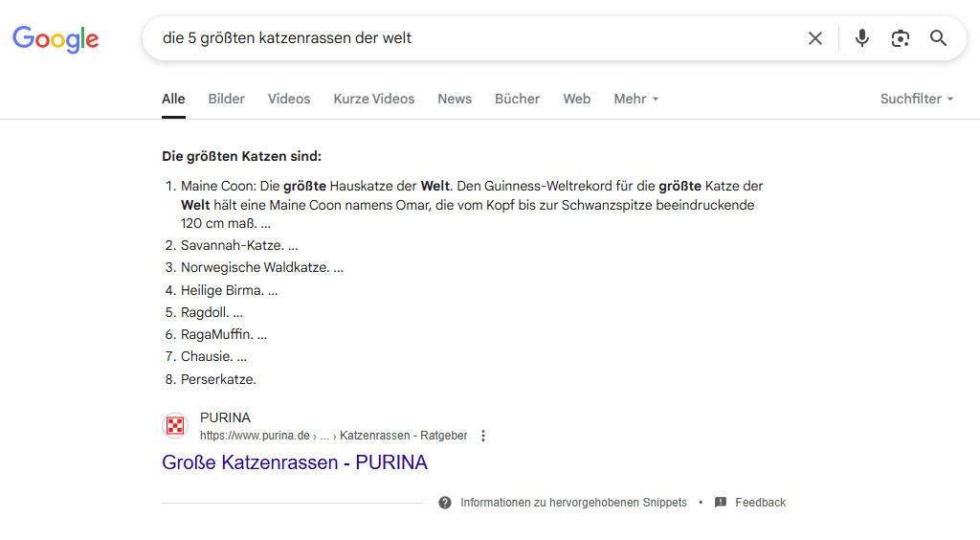Click the magnifying glass search icon
The image size is (980, 540).
pyautogui.click(x=938, y=38)
